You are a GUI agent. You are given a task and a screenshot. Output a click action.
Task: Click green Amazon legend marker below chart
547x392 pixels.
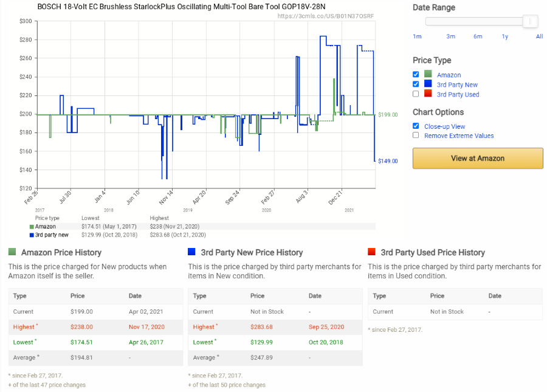(32, 227)
